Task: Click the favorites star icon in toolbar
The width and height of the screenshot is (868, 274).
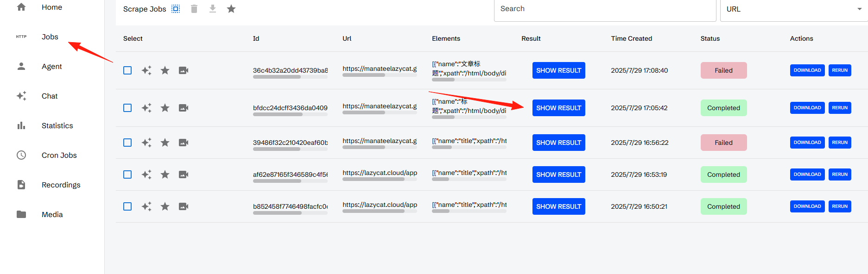Action: click(231, 9)
